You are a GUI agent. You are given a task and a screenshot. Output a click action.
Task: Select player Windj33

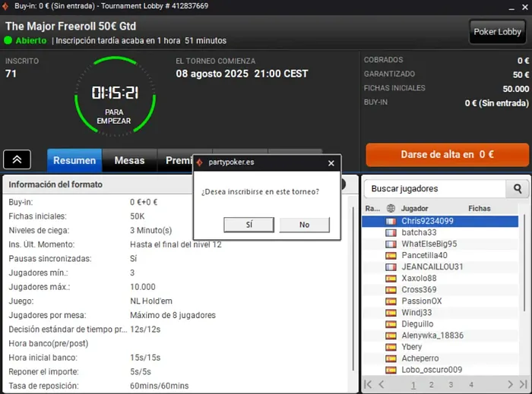click(440, 313)
